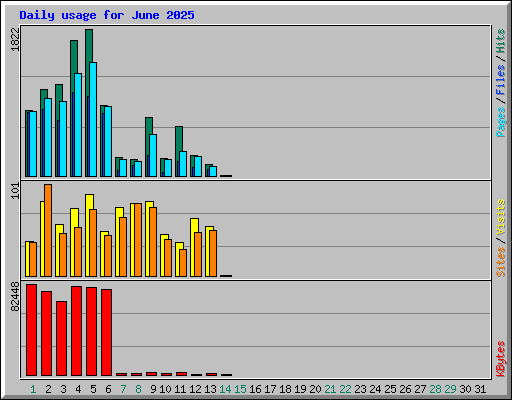The height and width of the screenshot is (400, 512).
Task: Click the yellow visits bar for day 9
Action: [x=148, y=240]
